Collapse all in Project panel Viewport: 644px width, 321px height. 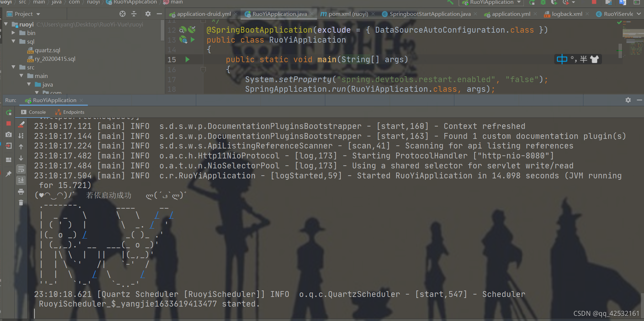tap(134, 14)
